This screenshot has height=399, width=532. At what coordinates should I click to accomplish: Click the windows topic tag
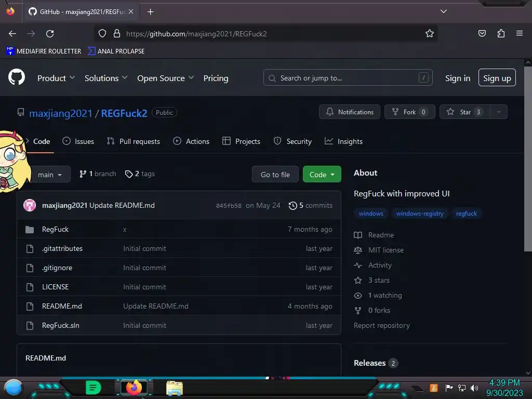[371, 214]
